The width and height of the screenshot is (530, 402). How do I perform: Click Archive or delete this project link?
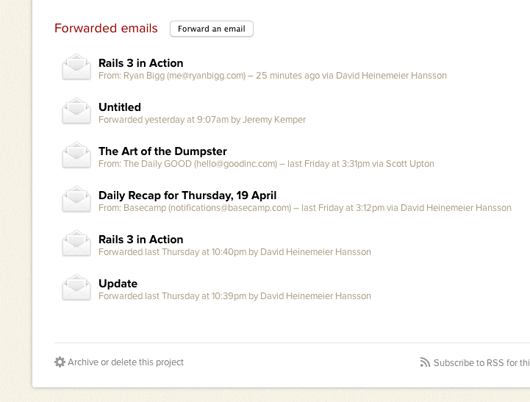point(125,362)
